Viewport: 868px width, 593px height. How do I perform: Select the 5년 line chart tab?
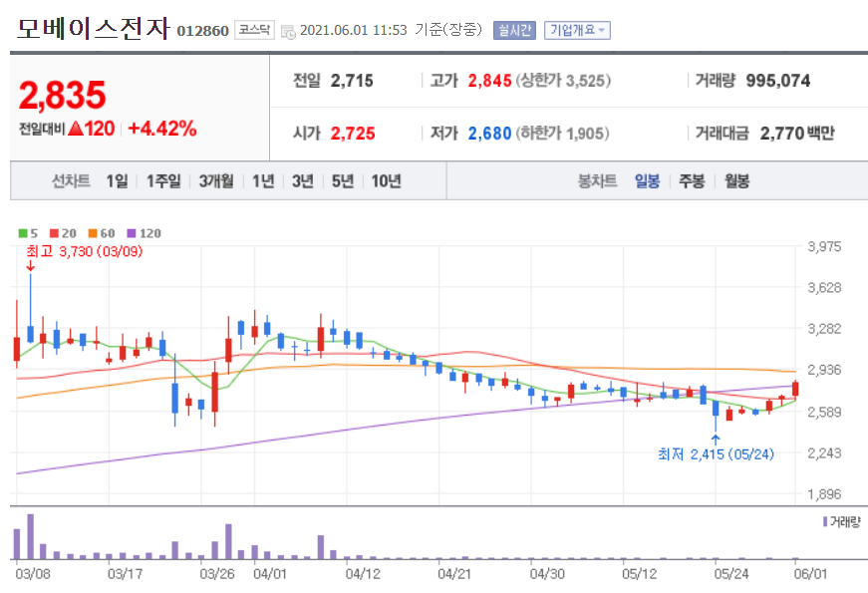(343, 181)
